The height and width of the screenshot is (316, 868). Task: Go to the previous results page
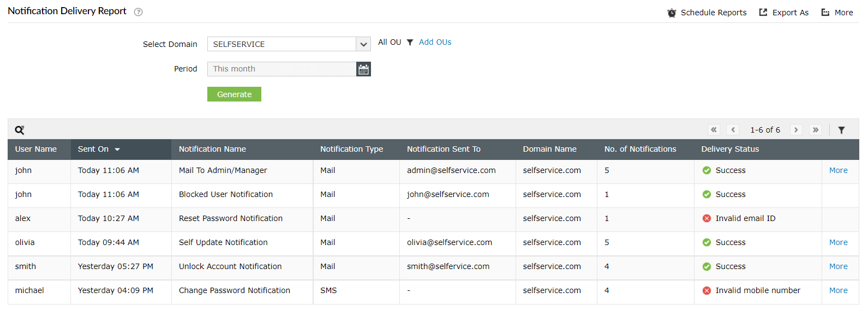point(733,130)
